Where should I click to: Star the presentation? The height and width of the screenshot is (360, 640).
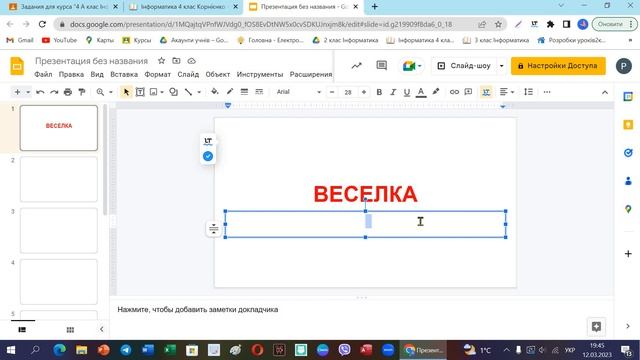coord(162,61)
